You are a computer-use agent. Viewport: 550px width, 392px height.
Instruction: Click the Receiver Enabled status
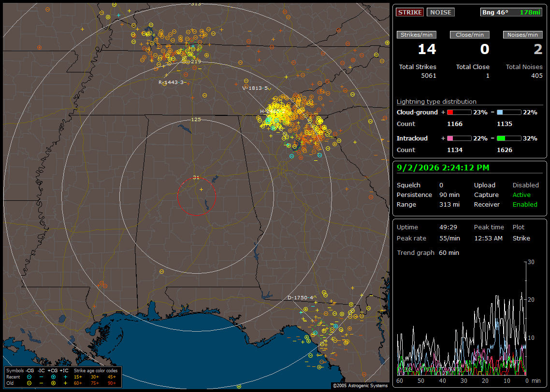(x=525, y=204)
